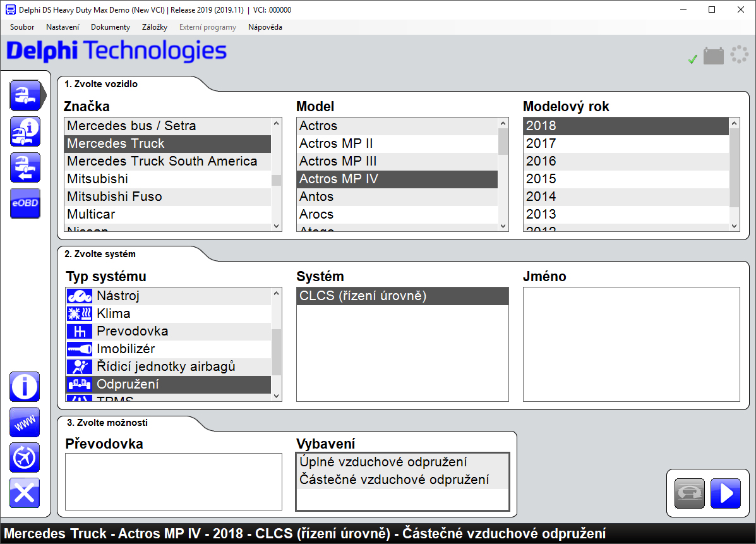This screenshot has width=756, height=544.
Task: Click the battery status icon
Action: click(x=714, y=56)
